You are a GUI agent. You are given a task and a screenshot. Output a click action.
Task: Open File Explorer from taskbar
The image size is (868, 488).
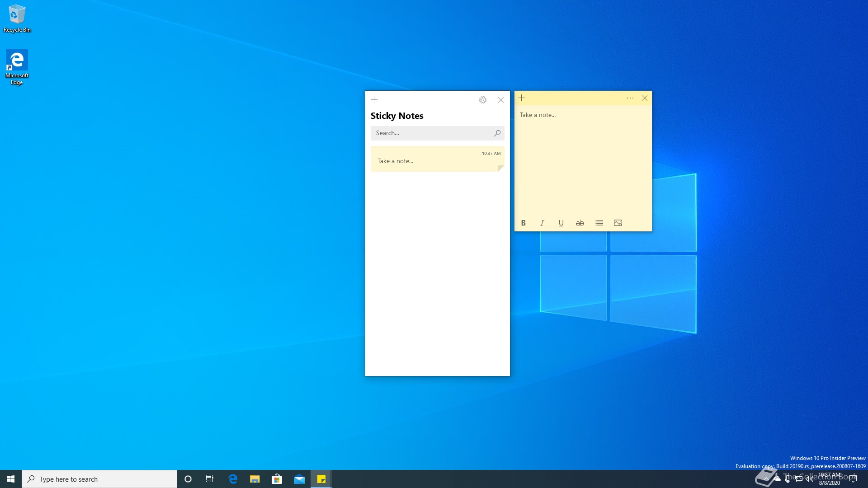(255, 479)
